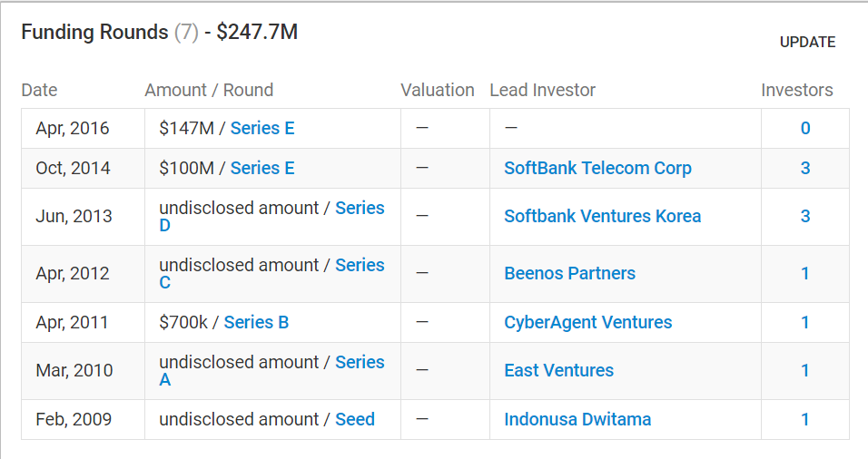Viewport: 868px width, 459px height.
Task: Click the East Ventures link
Action: click(558, 371)
